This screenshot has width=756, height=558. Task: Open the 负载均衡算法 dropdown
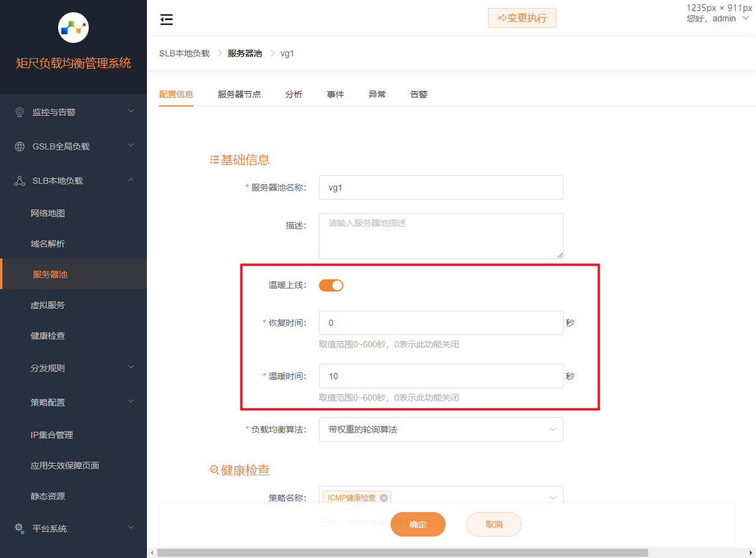[441, 429]
